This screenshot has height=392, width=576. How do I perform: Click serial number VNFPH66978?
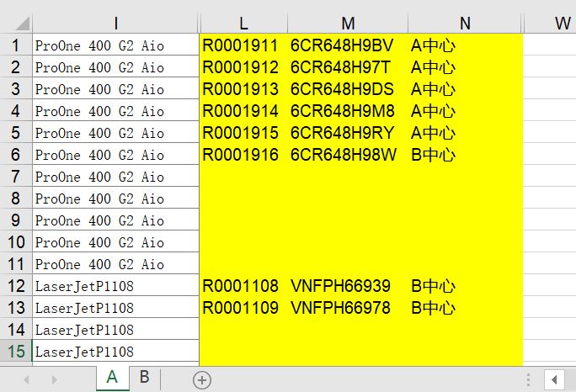pyautogui.click(x=340, y=308)
